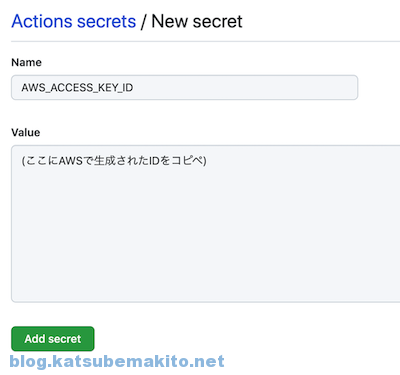Click the Name field label
The height and width of the screenshot is (375, 400).
click(26, 62)
